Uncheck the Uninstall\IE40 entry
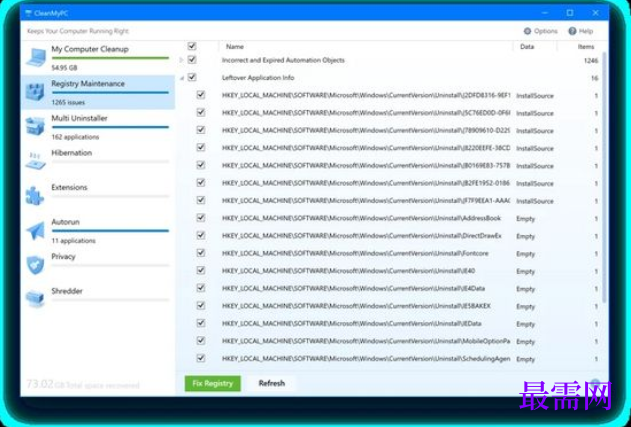Screen dimensions: 631x427 click(x=201, y=270)
